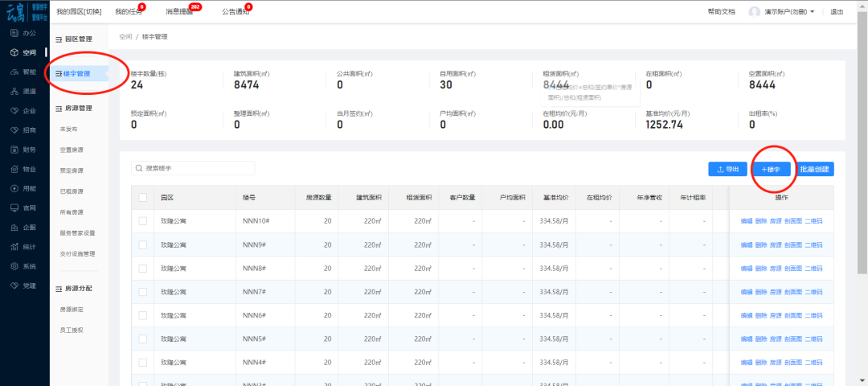The width and height of the screenshot is (868, 386).
Task: Click the +楼宇 add building button
Action: [x=771, y=170]
